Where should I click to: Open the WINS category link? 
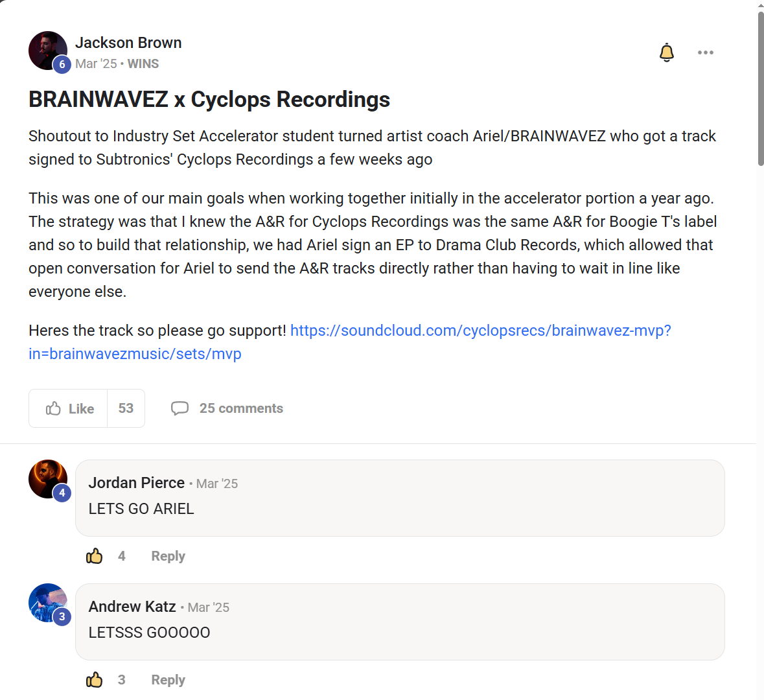(x=143, y=64)
